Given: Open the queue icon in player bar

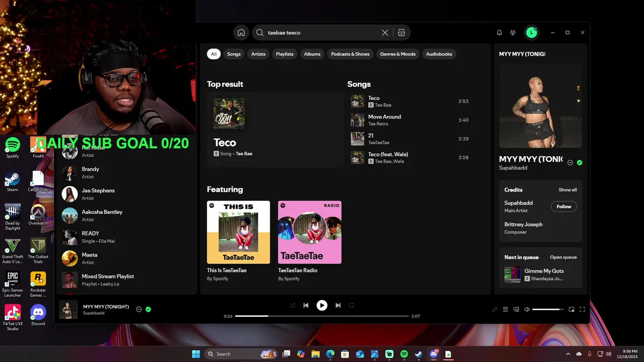Looking at the screenshot, I should coord(506,309).
